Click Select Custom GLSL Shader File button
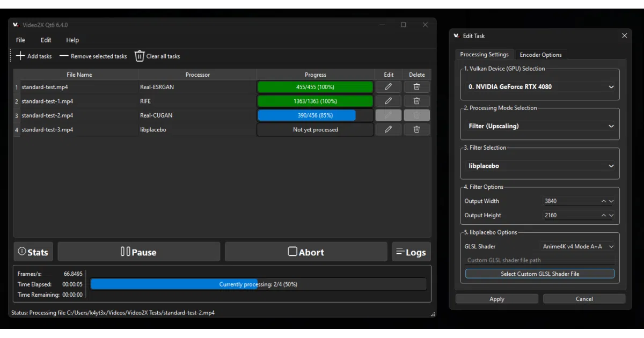Image resolution: width=644 pixels, height=338 pixels. (x=540, y=274)
